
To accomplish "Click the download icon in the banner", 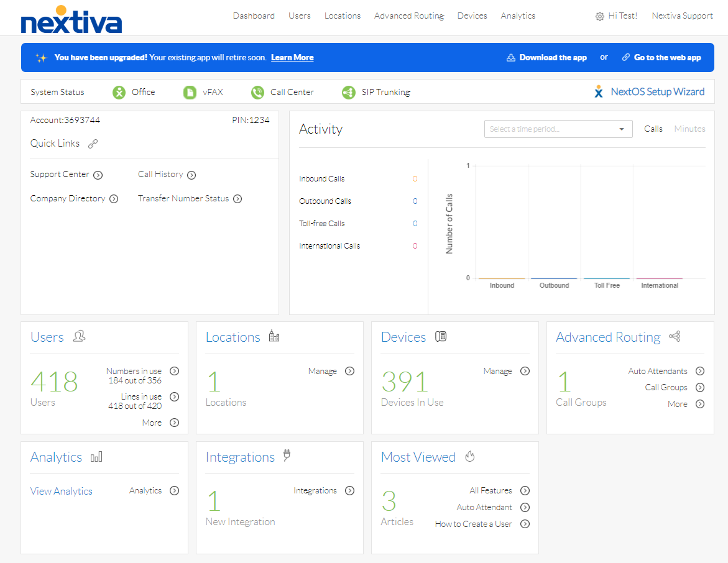I will click(510, 58).
